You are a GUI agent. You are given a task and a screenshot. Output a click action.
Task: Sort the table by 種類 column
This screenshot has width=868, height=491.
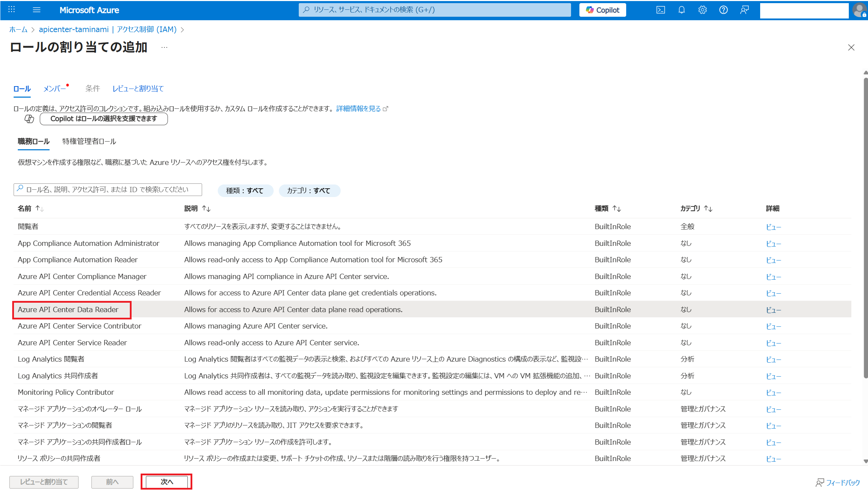click(608, 209)
